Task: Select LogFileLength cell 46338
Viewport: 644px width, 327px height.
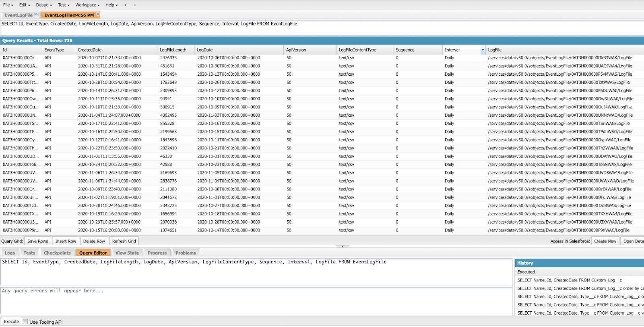Action: 176,156
